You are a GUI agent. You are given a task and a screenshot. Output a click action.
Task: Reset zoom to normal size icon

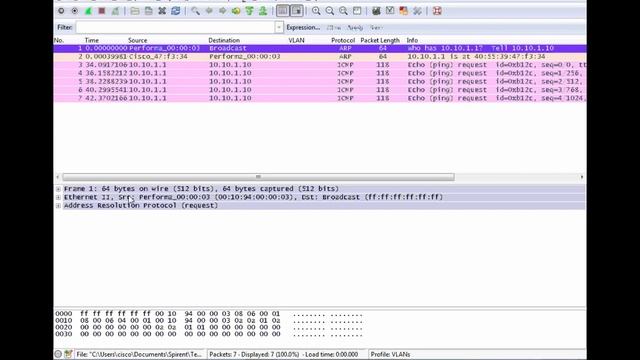pos(343,11)
